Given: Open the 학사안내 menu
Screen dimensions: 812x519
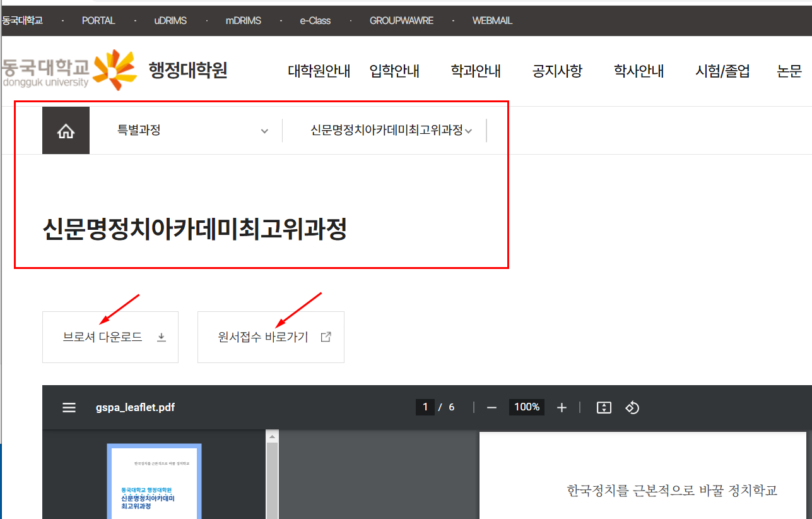Looking at the screenshot, I should coord(638,71).
